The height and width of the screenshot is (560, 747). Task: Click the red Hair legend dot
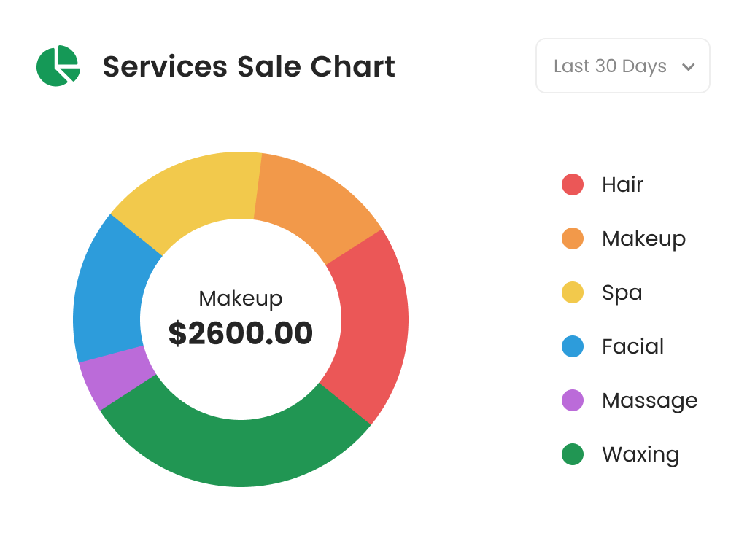(x=573, y=184)
